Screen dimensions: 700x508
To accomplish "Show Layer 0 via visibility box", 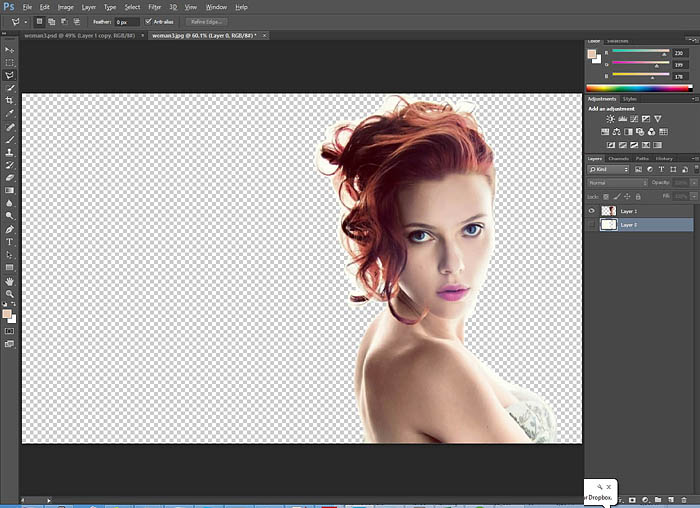I will point(592,225).
